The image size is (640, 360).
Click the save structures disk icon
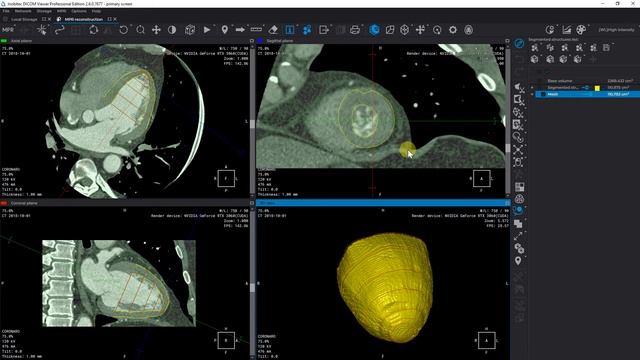tap(607, 48)
